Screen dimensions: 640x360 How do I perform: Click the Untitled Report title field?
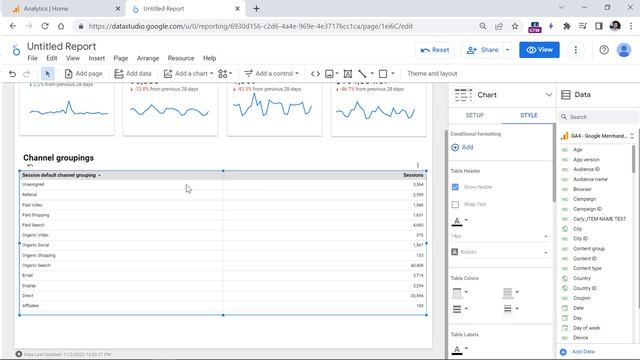(62, 47)
